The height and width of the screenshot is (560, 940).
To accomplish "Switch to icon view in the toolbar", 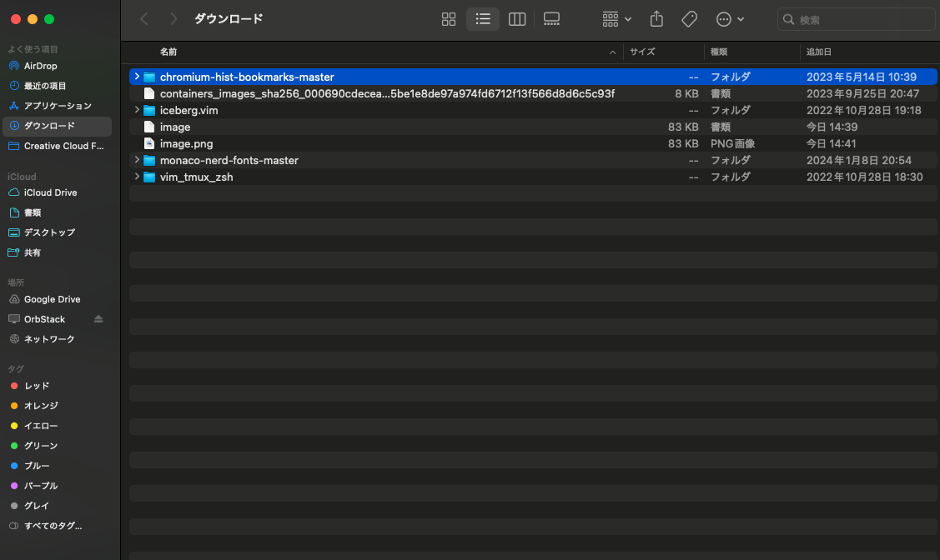I will pyautogui.click(x=449, y=18).
